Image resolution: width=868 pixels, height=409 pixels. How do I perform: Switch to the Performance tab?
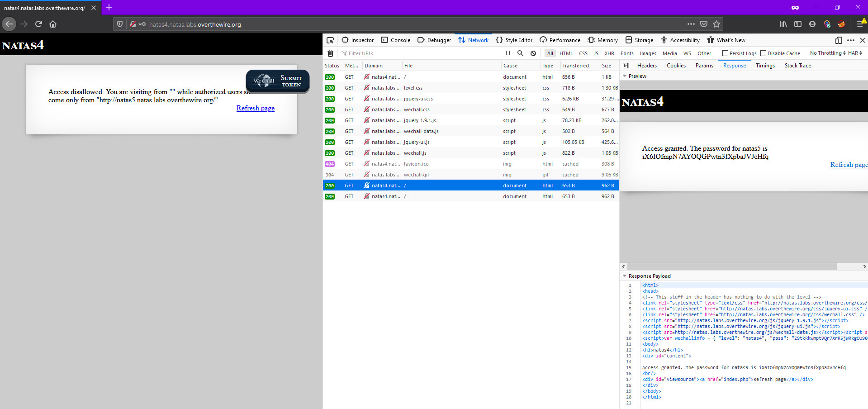tap(560, 40)
